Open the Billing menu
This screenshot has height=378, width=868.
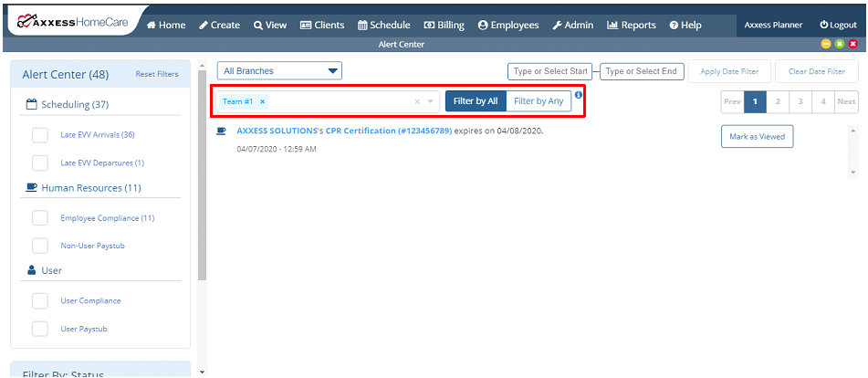tap(444, 25)
